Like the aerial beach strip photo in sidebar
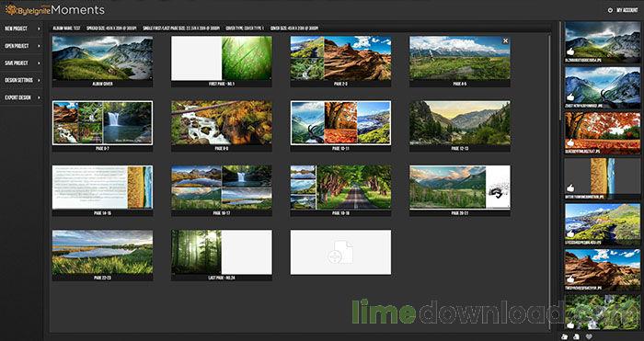644x341 pixels. click(570, 188)
